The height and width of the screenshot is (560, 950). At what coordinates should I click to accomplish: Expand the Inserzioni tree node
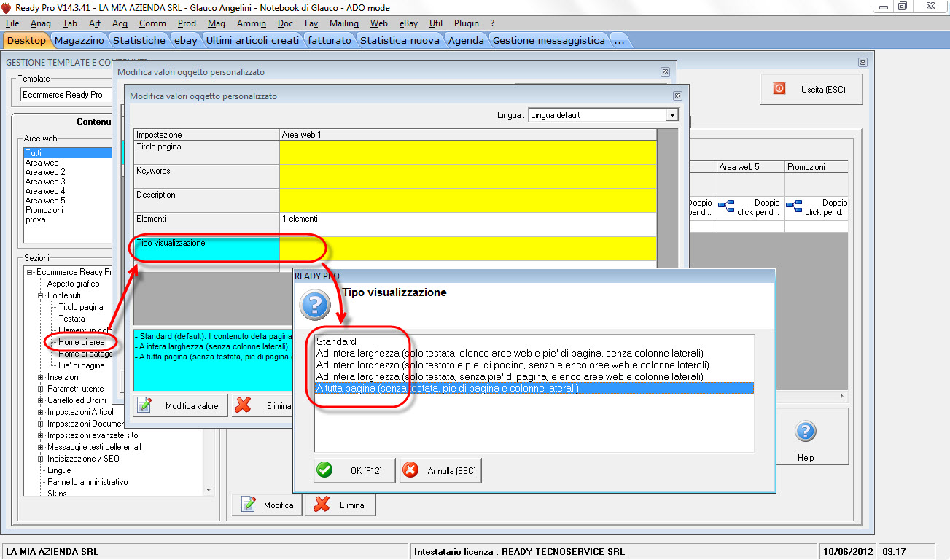pyautogui.click(x=41, y=377)
